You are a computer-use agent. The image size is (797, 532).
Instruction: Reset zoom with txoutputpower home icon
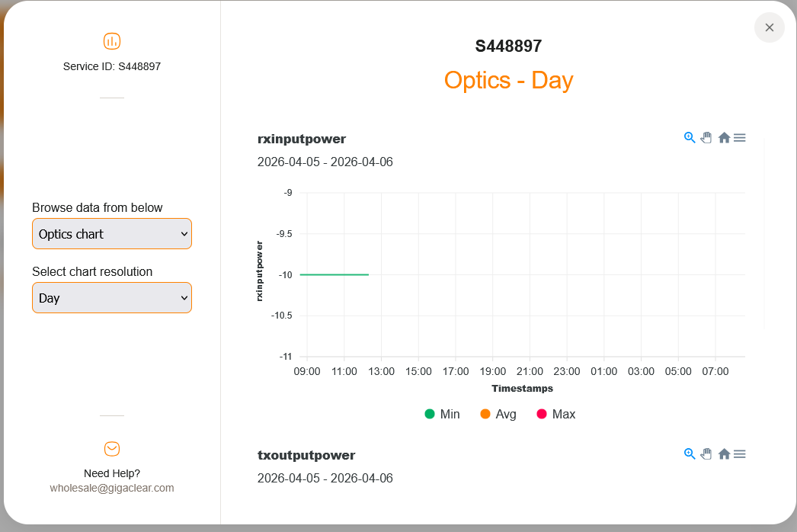tap(724, 454)
